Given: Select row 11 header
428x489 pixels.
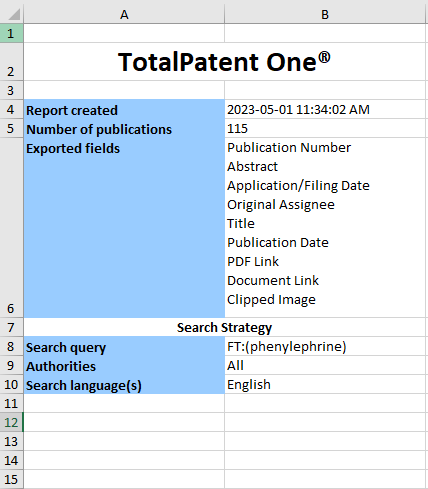Looking at the screenshot, I should click(x=11, y=403).
